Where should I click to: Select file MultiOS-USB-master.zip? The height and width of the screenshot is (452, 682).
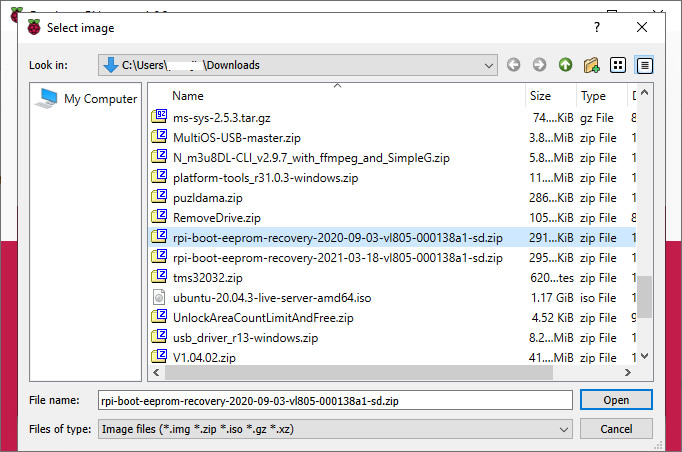coord(237,138)
